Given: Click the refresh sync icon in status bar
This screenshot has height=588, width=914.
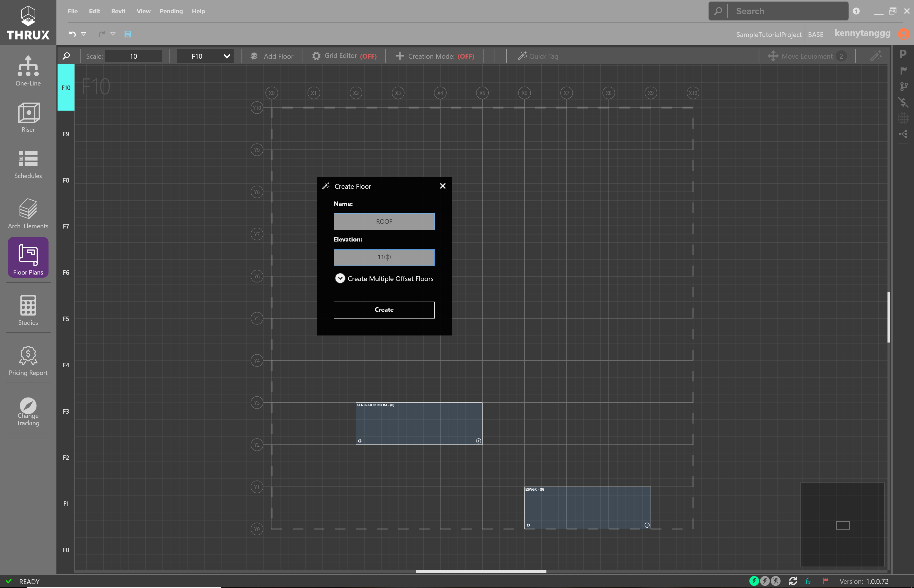Looking at the screenshot, I should 793,581.
